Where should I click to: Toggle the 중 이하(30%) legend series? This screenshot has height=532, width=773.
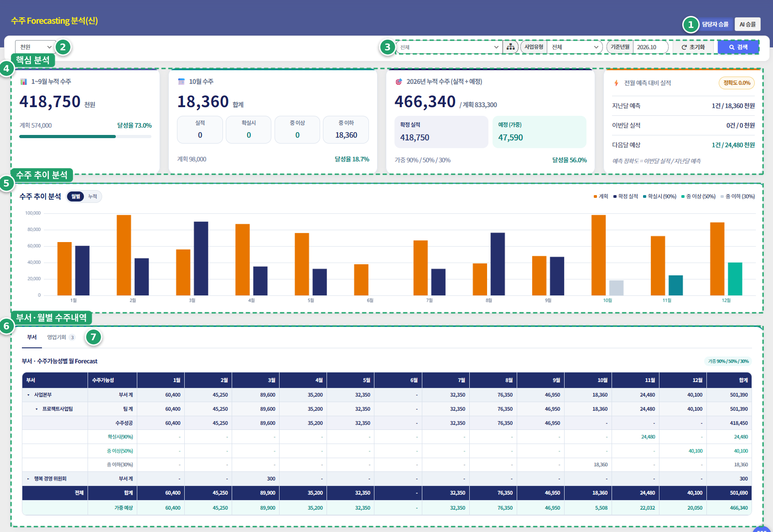pyautogui.click(x=737, y=196)
